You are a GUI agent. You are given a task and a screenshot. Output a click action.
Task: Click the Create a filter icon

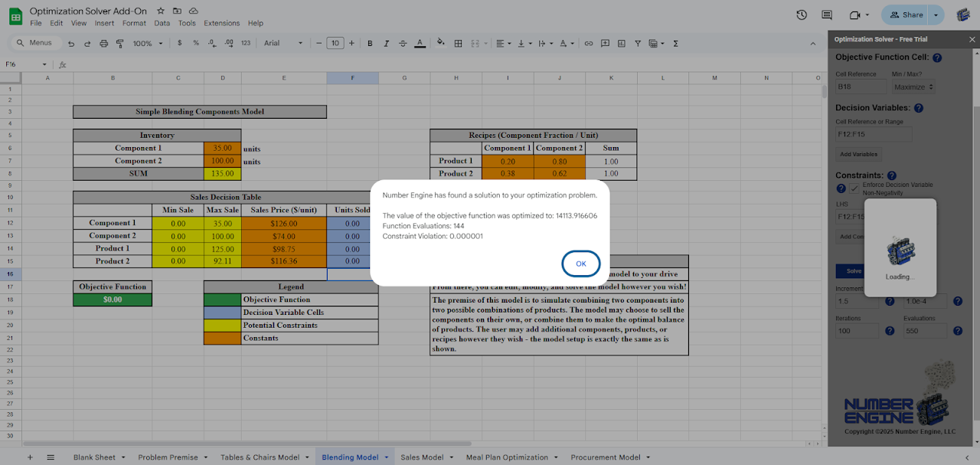click(x=639, y=44)
